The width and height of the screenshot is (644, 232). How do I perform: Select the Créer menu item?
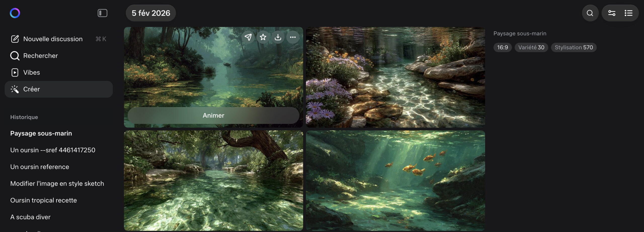[59, 89]
